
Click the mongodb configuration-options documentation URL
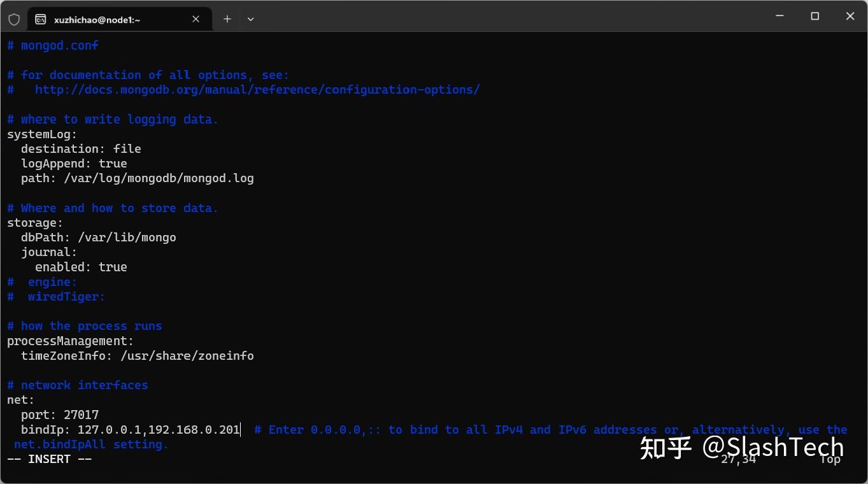pos(257,89)
